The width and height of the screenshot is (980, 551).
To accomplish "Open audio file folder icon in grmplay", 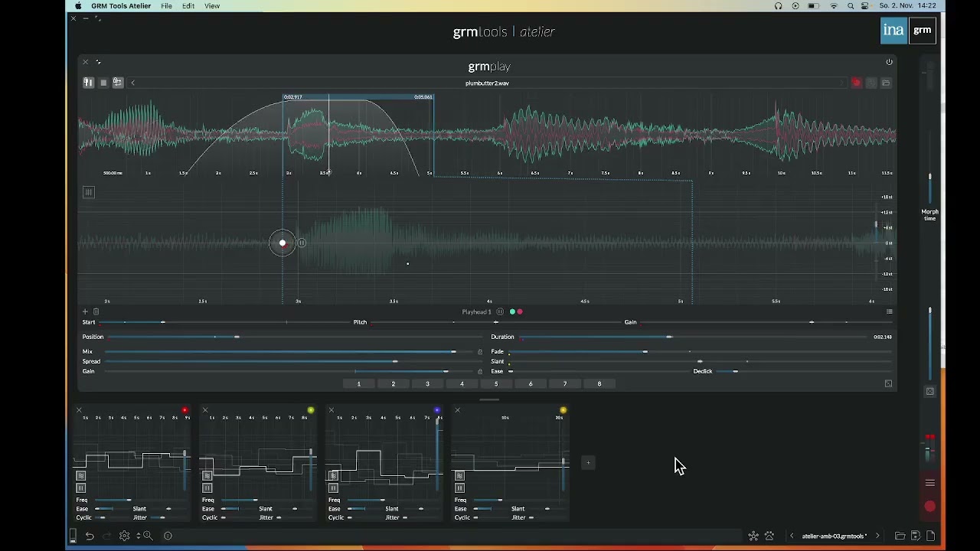I will [x=886, y=83].
